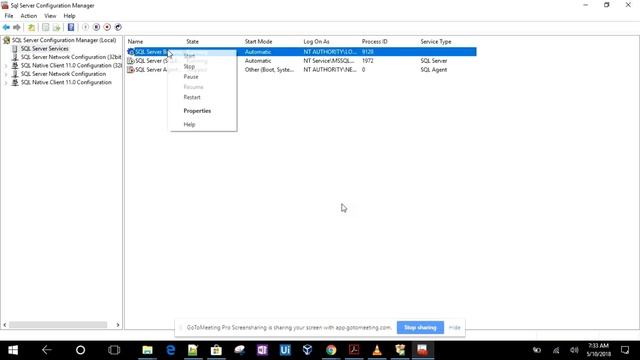Click the Stop Service toolbar icon
The image size is (640, 360).
[x=107, y=27]
